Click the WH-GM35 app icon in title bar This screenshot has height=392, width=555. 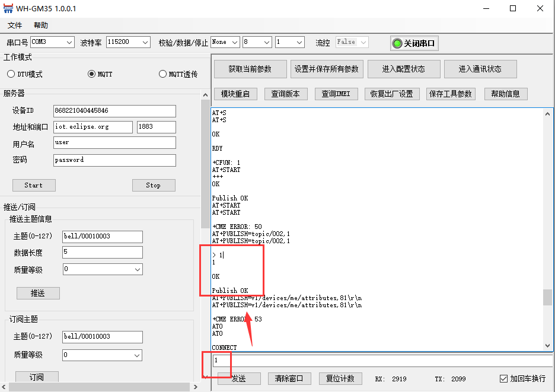8,8
